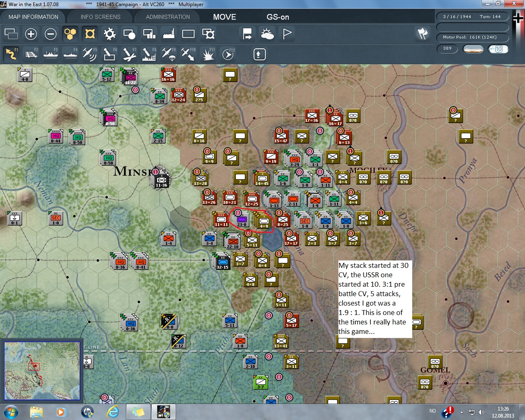Select F1 move mode
This screenshot has height=420, width=525.
pos(11,54)
